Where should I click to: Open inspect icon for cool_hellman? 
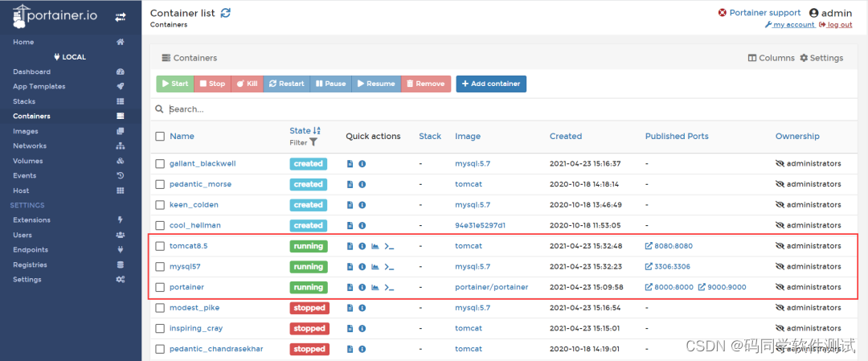click(x=362, y=225)
